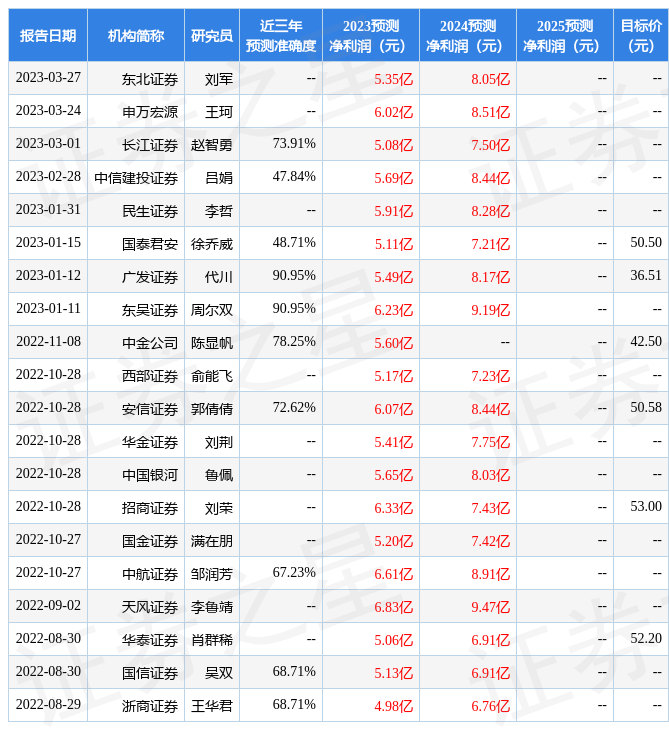This screenshot has height=730, width=669.
Task: Click the target price 53.00
Action: pos(646,507)
